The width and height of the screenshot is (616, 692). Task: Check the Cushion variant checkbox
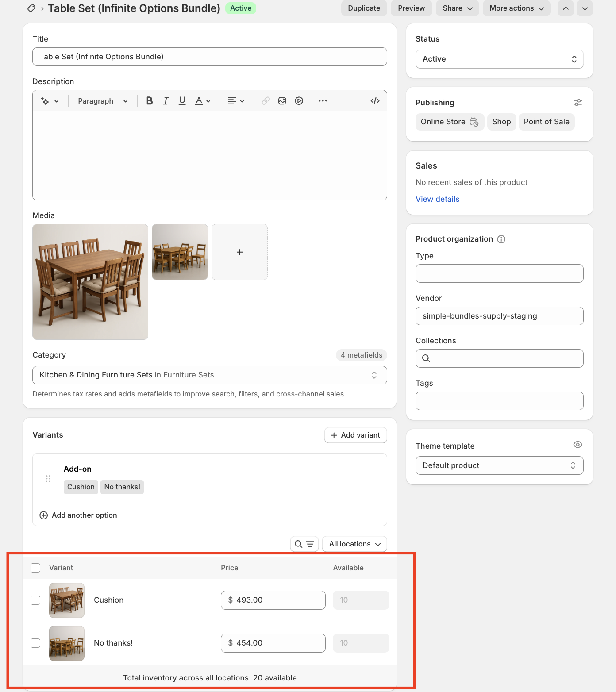coord(35,600)
